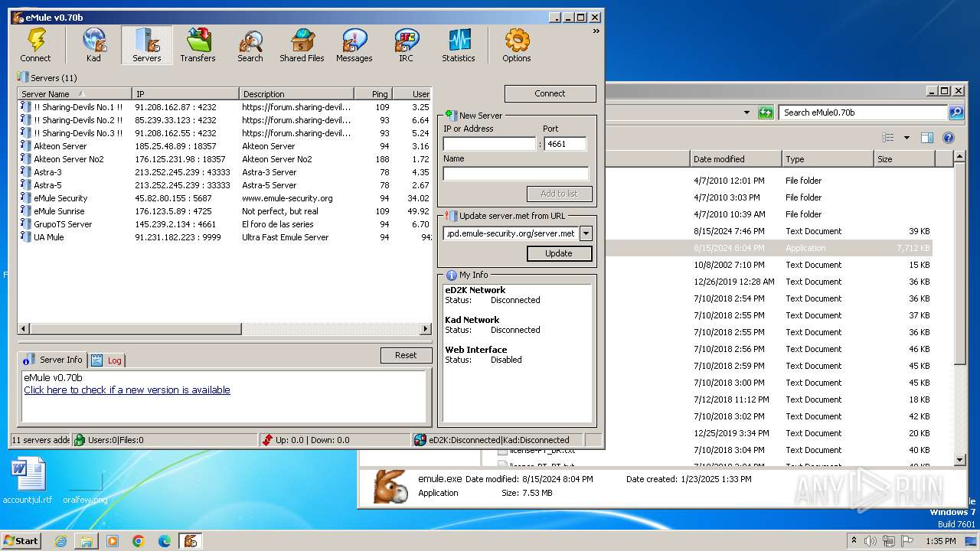Select the !! Sharing-Devils No.1 !! row

[225, 107]
